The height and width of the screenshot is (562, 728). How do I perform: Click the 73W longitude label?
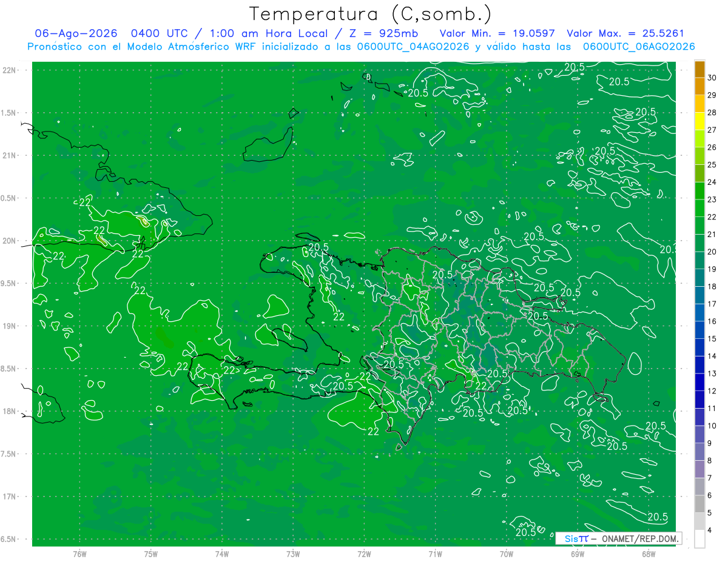tap(293, 554)
